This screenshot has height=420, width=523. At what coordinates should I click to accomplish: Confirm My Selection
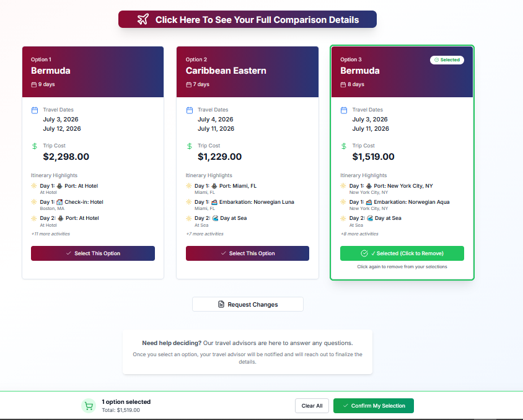pyautogui.click(x=373, y=406)
